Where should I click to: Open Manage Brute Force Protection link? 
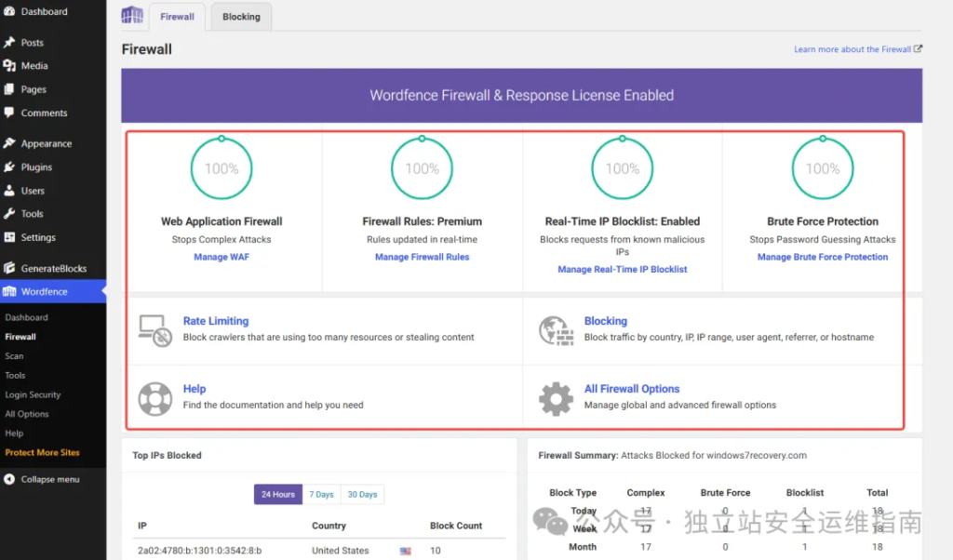point(823,257)
